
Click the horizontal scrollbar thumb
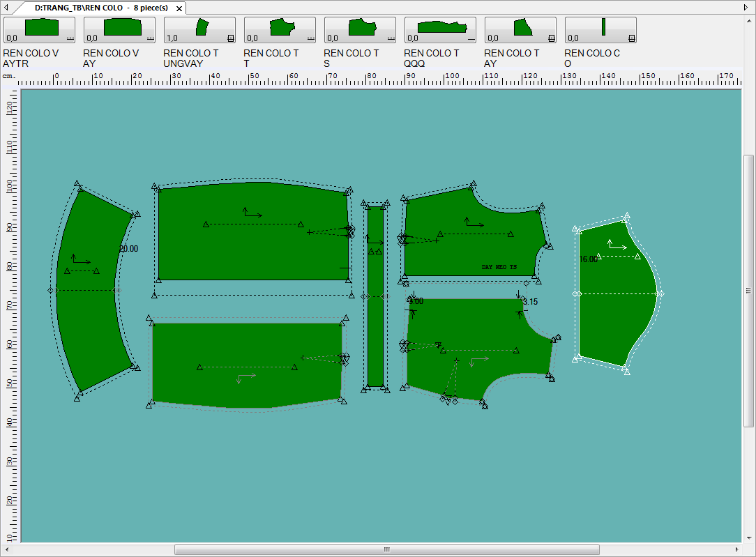pyautogui.click(x=386, y=550)
